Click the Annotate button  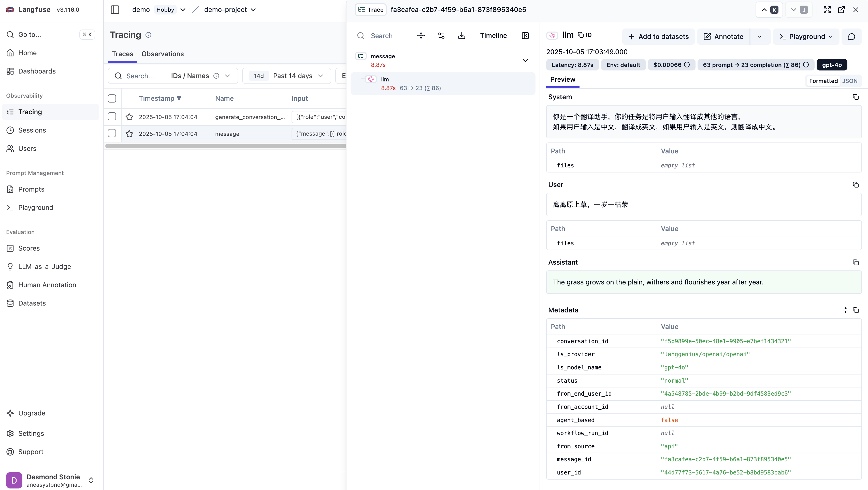(x=723, y=37)
